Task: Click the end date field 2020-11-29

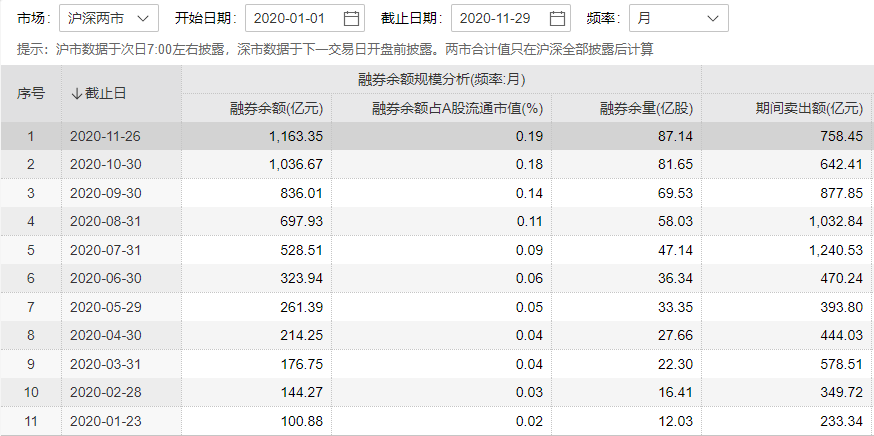Action: pos(498,18)
